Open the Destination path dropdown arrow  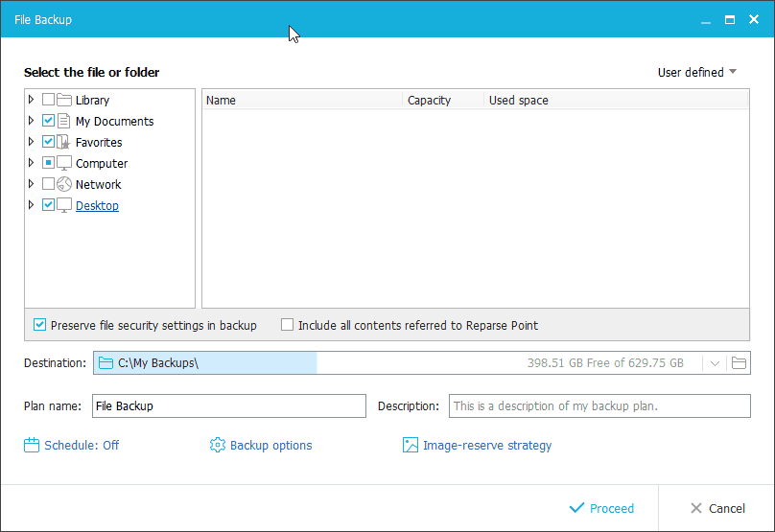tap(715, 363)
